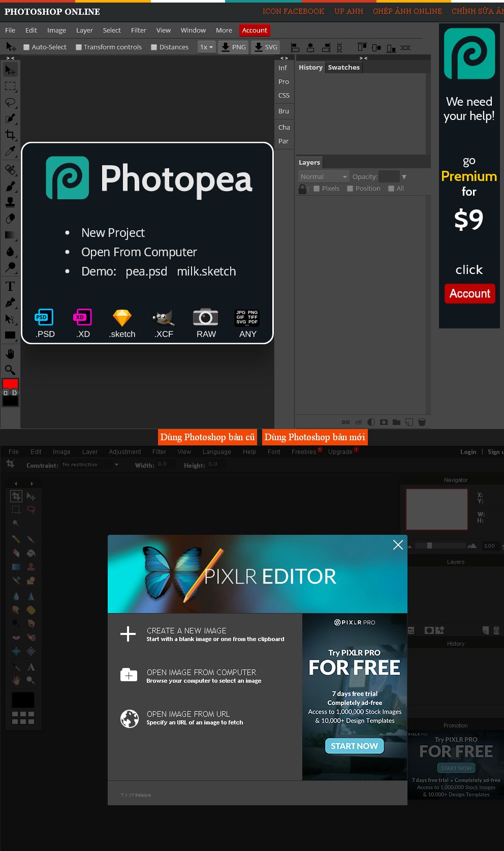Select the Rectangle Select tool in Photopea
Viewport: 504px width, 851px height.
pyautogui.click(x=10, y=86)
